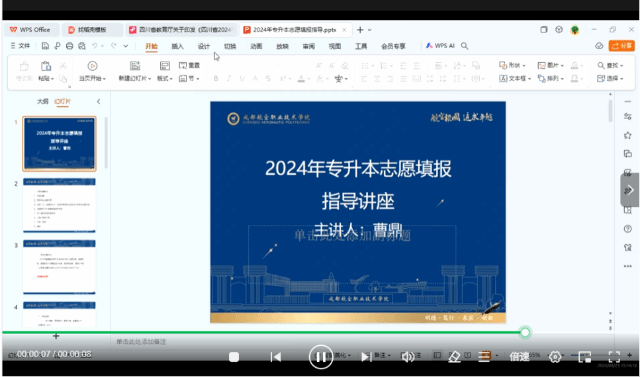The height and width of the screenshot is (377, 640).
Task: Expand the 文件 menu
Action: pyautogui.click(x=20, y=46)
